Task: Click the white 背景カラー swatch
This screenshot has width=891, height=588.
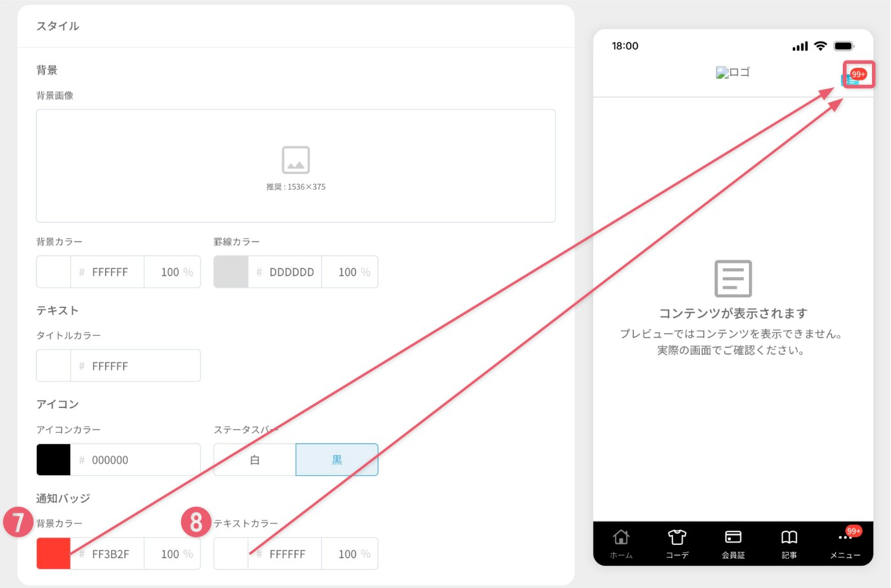Action: pos(53,272)
